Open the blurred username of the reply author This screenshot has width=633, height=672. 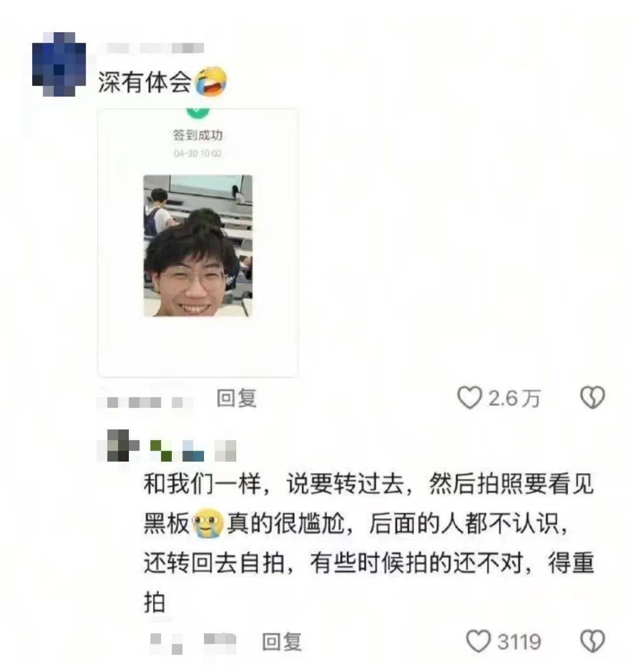click(x=193, y=451)
